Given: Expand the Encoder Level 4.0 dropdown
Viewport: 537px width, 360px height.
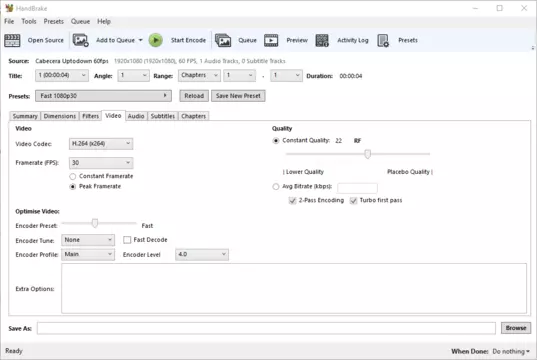Looking at the screenshot, I should pyautogui.click(x=202, y=254).
